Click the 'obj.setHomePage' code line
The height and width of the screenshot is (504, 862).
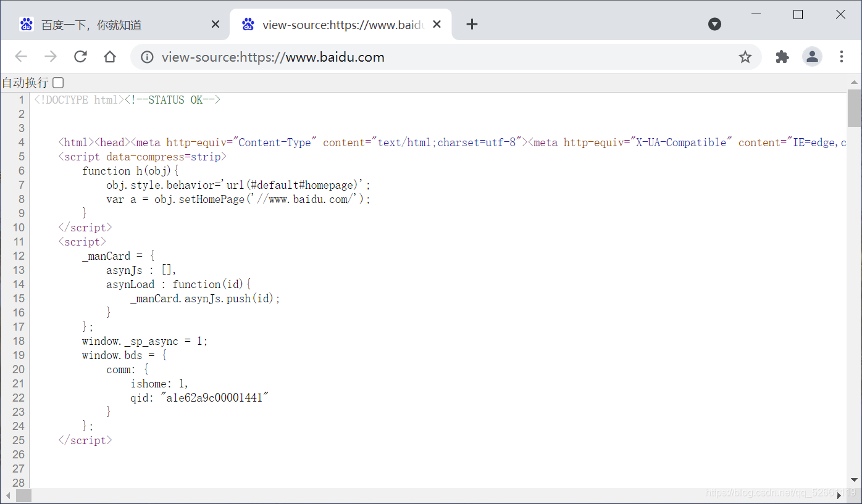tap(238, 199)
